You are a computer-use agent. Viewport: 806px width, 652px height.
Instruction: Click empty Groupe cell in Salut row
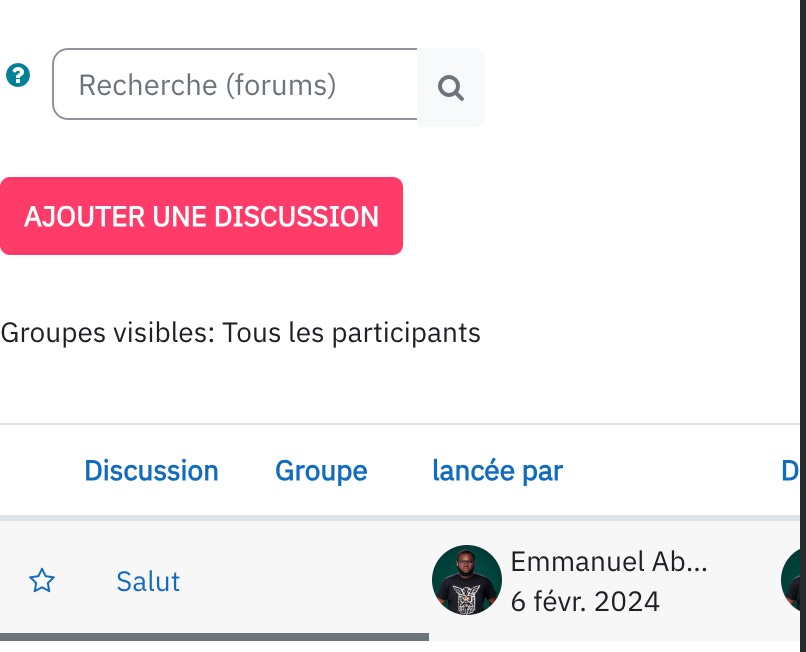[x=321, y=580]
